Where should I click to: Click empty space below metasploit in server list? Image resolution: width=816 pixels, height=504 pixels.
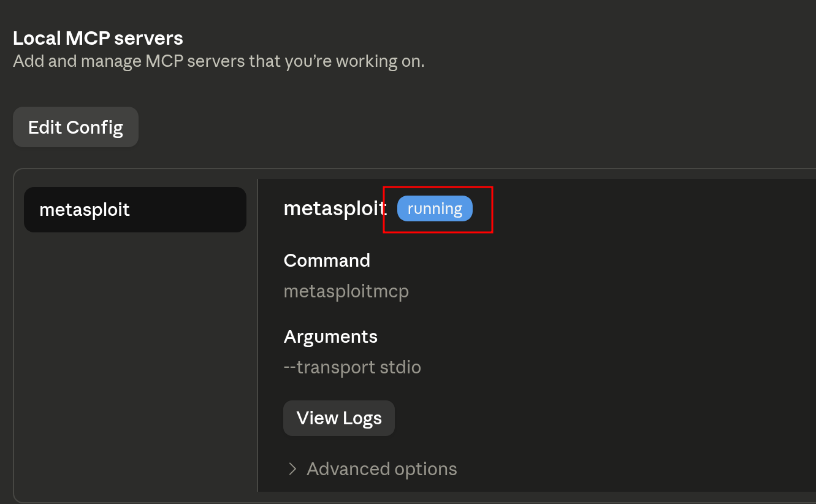135,362
